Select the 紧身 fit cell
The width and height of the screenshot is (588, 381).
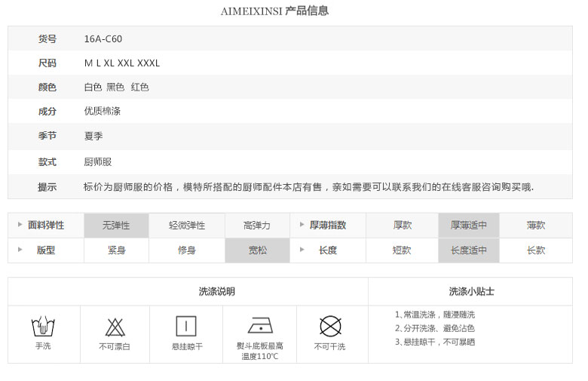pos(116,250)
